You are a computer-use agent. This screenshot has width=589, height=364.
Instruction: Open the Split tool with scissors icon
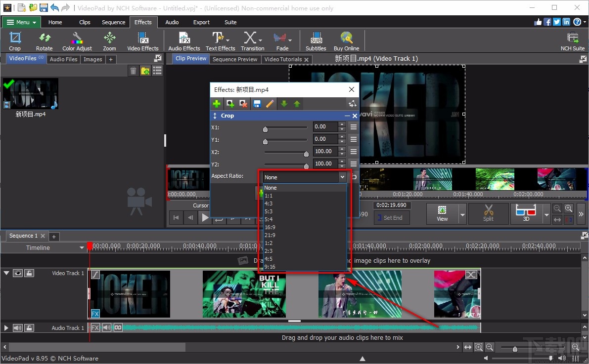[488, 213]
